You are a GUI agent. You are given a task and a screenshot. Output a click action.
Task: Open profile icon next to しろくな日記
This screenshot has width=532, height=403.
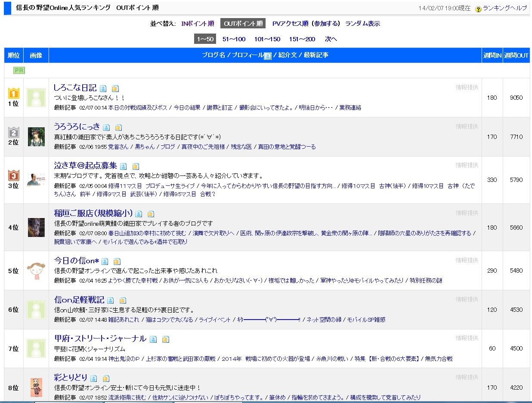(103, 89)
